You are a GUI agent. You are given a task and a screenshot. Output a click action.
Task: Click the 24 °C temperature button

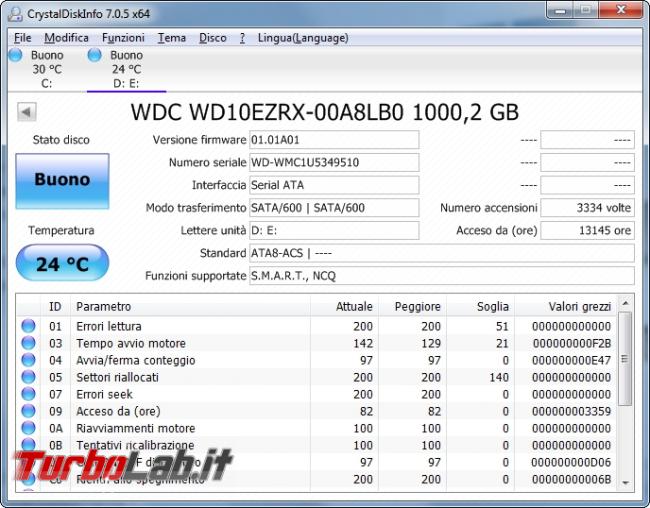click(x=62, y=263)
